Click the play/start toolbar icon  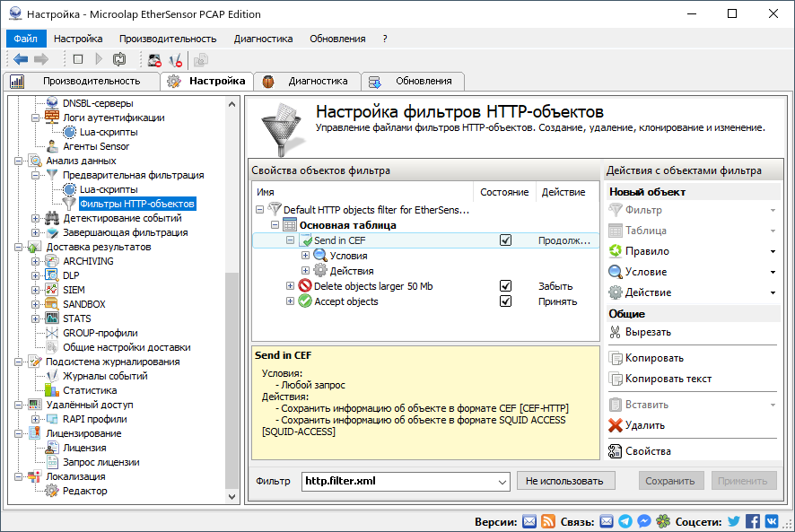pyautogui.click(x=100, y=57)
